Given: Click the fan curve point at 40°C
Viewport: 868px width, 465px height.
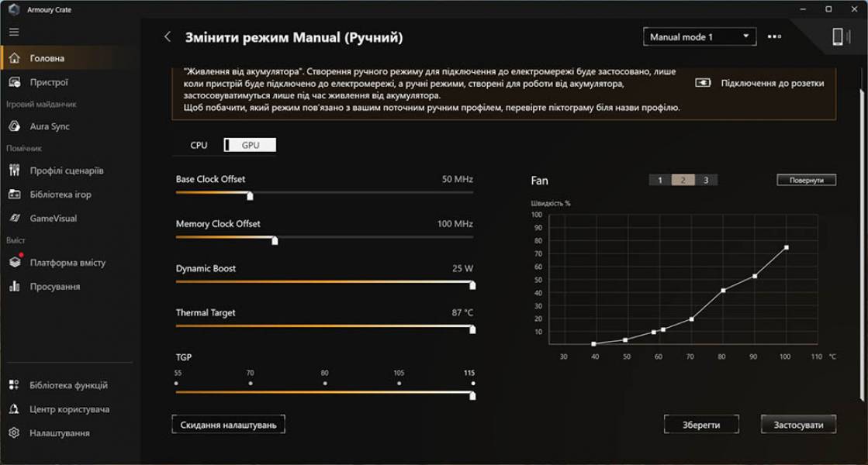Looking at the screenshot, I should coord(593,344).
